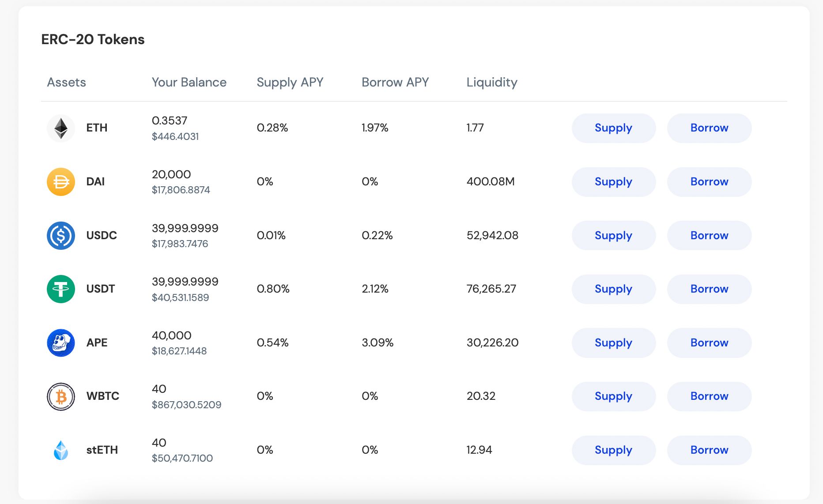Click the Supply APY column header
The width and height of the screenshot is (823, 504).
coord(290,83)
